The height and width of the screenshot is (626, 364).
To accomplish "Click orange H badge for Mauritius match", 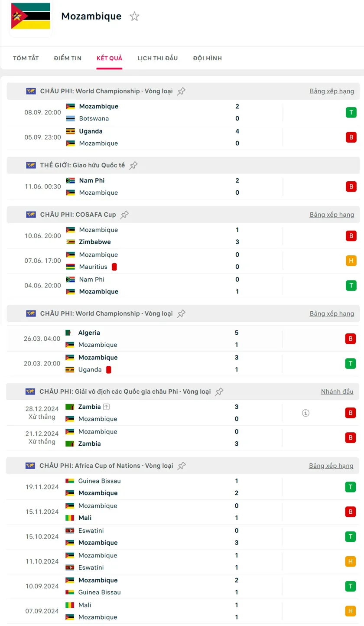I will pyautogui.click(x=351, y=261).
